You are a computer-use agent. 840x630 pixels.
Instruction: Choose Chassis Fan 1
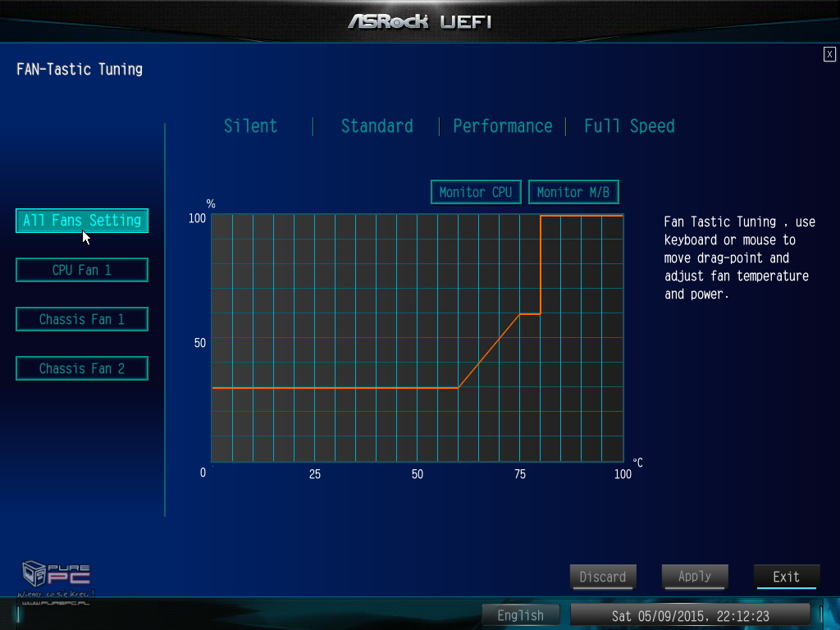point(82,319)
